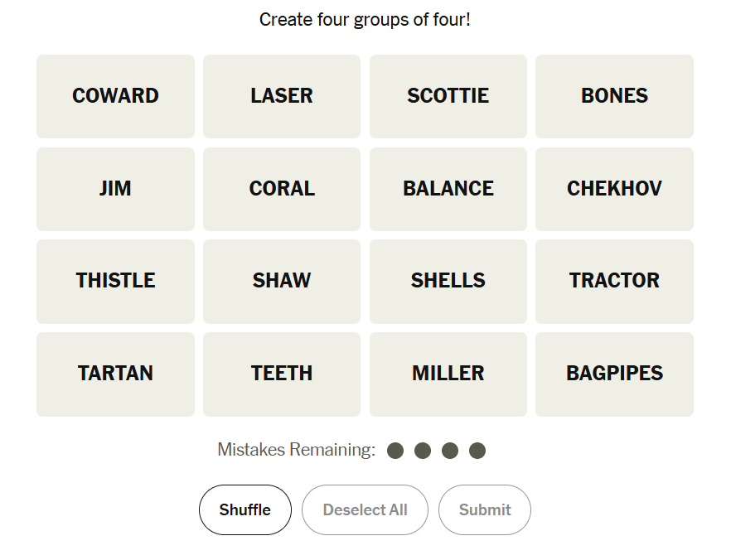Select the CORAL tile
The height and width of the screenshot is (560, 731).
click(x=282, y=189)
